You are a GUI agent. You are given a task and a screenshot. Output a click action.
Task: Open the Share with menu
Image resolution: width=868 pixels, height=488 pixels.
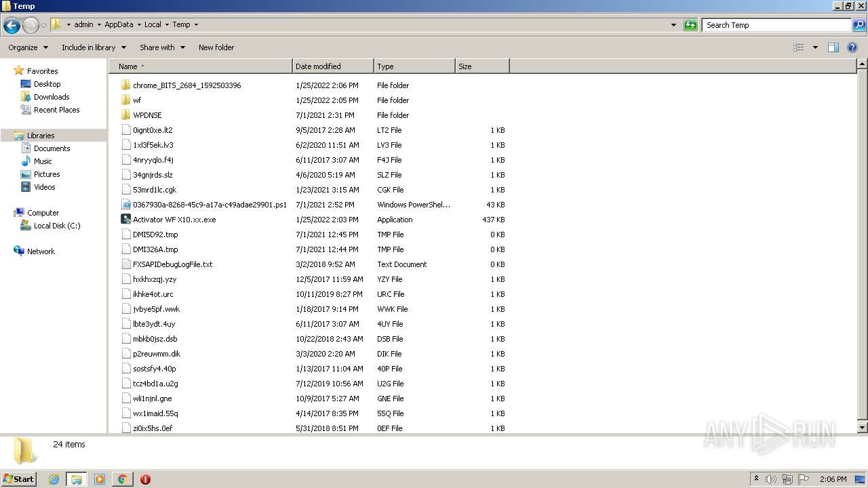click(x=162, y=47)
